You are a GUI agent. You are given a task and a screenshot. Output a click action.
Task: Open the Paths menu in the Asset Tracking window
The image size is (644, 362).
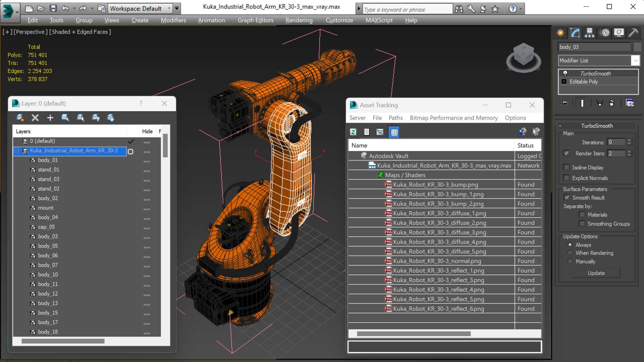[396, 118]
